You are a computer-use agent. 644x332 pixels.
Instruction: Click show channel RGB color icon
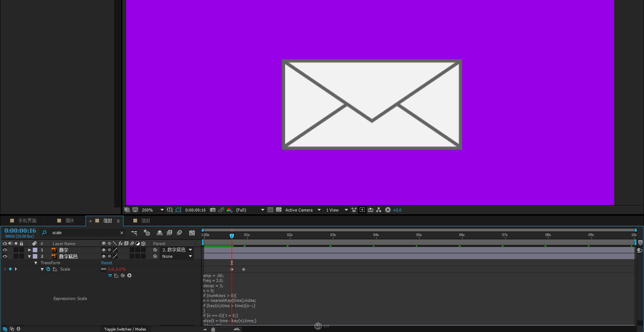pos(229,210)
